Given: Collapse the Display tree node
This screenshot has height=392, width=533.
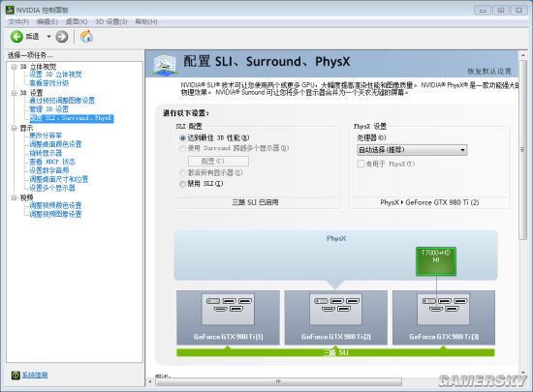Looking at the screenshot, I should (x=14, y=128).
